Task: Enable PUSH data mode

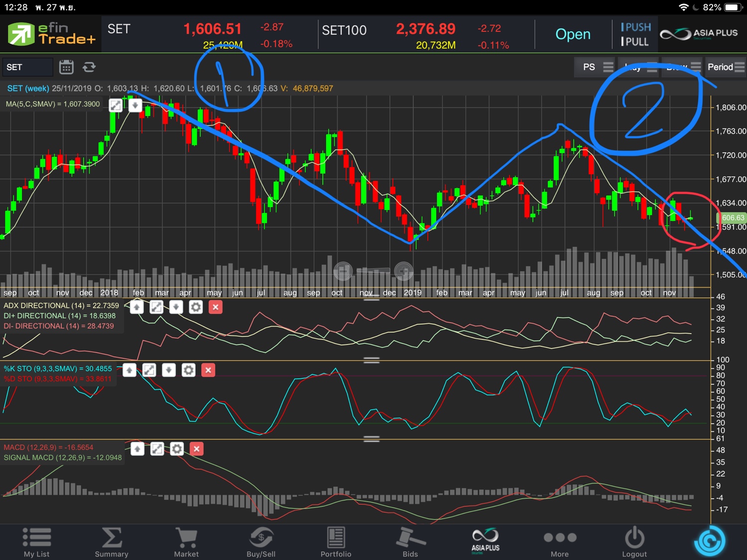Action: click(x=635, y=27)
